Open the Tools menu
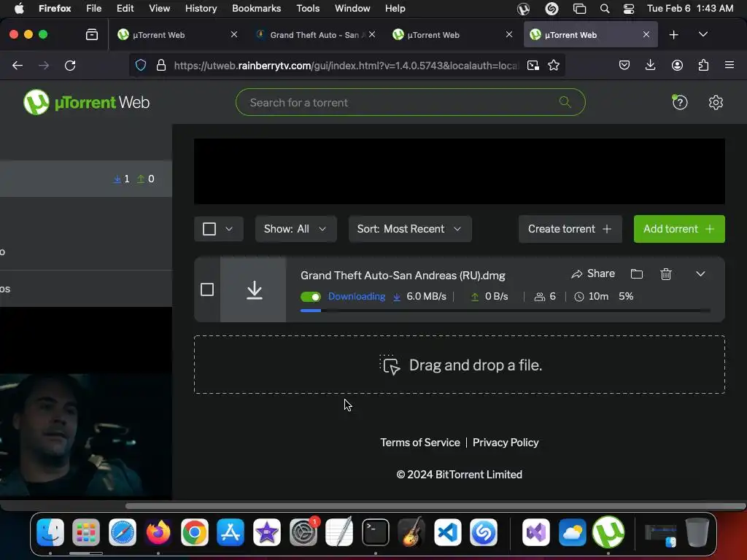Viewport: 747px width, 560px height. (308, 9)
